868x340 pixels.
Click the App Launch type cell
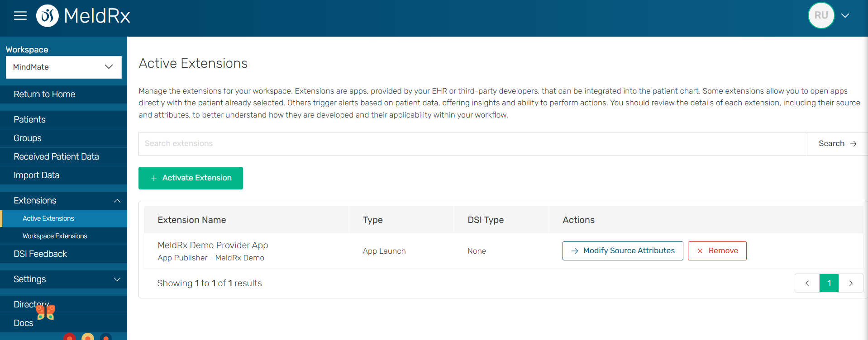click(x=384, y=251)
